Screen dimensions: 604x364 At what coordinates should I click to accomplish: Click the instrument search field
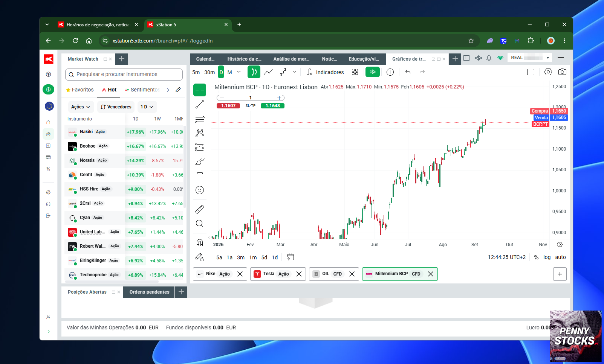124,75
